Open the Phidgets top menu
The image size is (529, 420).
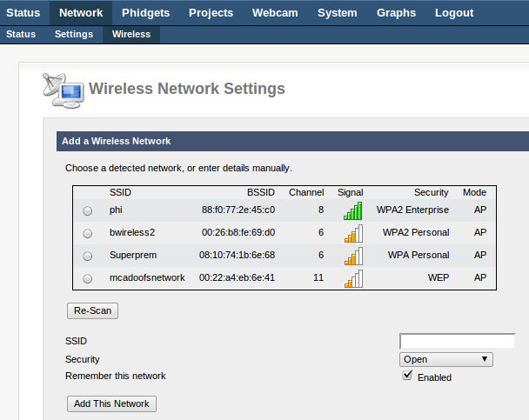tap(146, 13)
